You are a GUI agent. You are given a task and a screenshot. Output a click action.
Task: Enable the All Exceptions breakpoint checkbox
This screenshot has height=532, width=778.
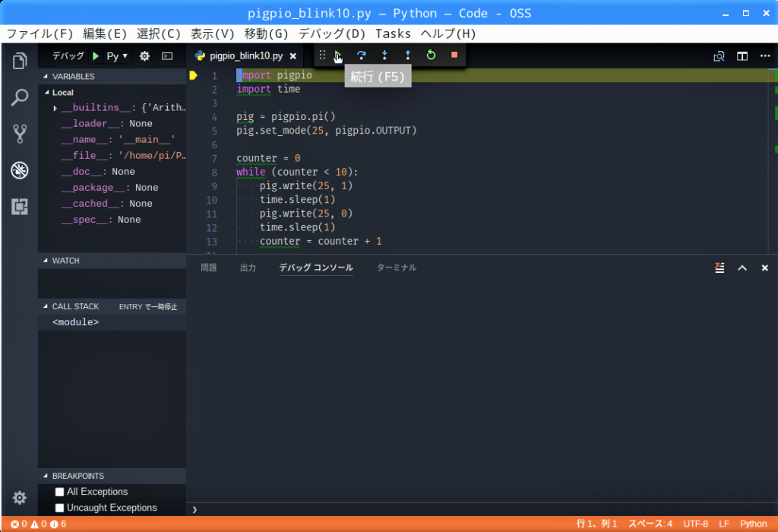tap(60, 492)
